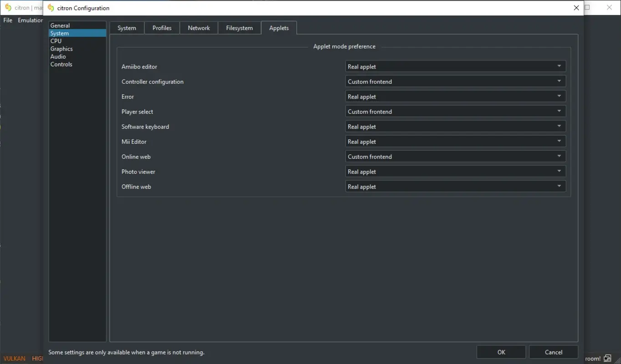Open the Mii Editor mode dropdown
The image size is (621, 364).
tap(455, 141)
